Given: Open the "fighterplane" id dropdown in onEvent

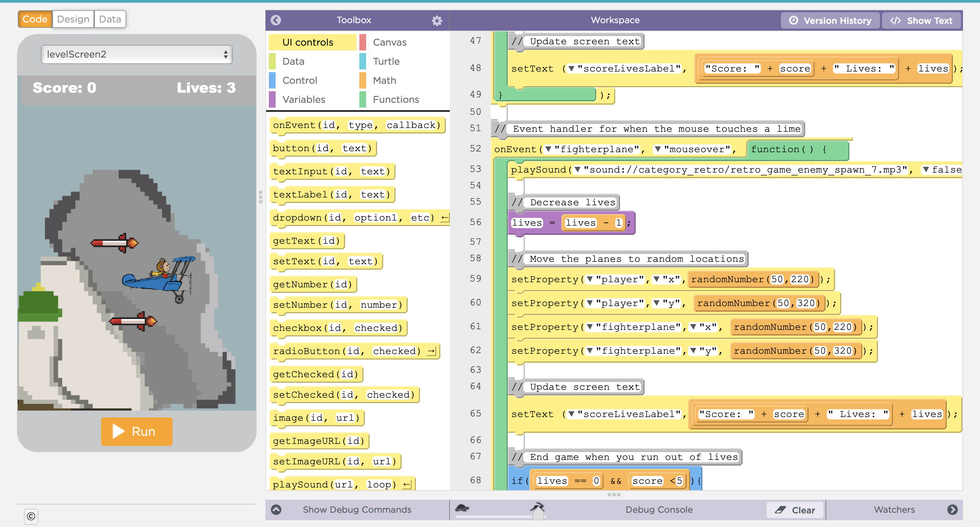Looking at the screenshot, I should [x=548, y=149].
